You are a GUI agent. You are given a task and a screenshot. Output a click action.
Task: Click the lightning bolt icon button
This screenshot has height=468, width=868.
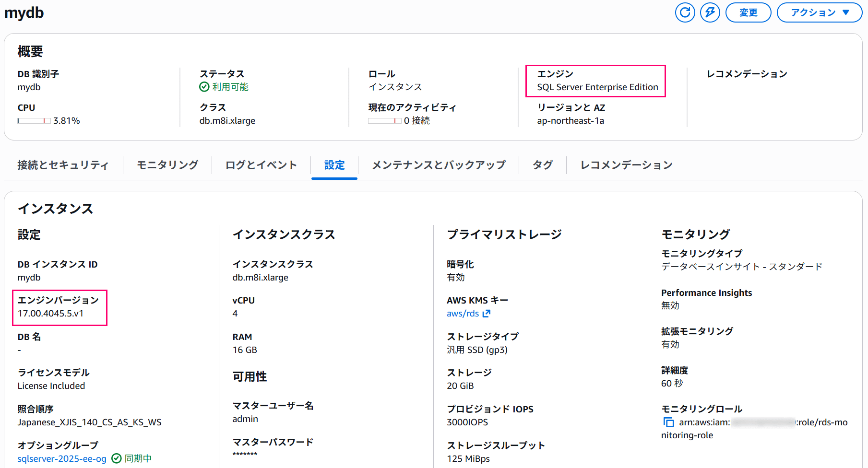tap(710, 12)
